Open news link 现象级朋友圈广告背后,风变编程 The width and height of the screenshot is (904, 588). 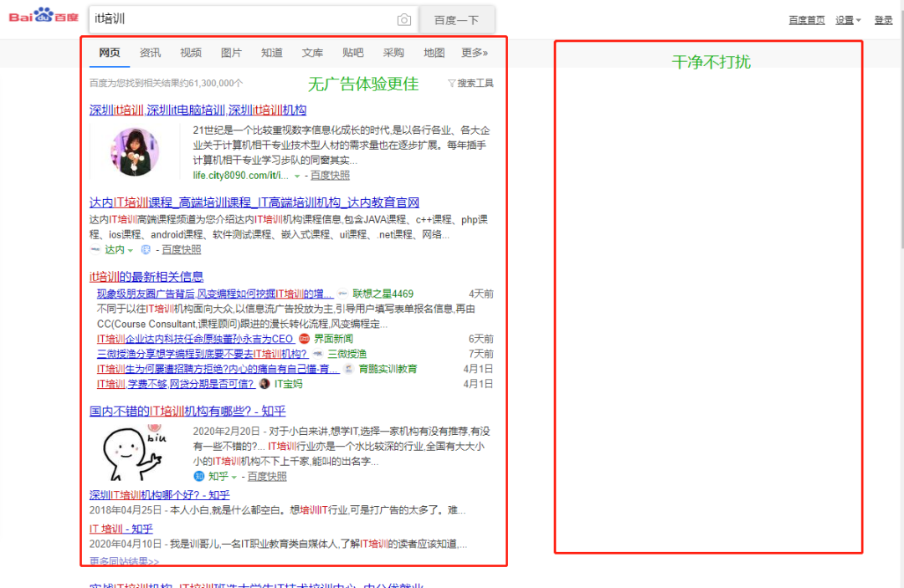click(215, 294)
